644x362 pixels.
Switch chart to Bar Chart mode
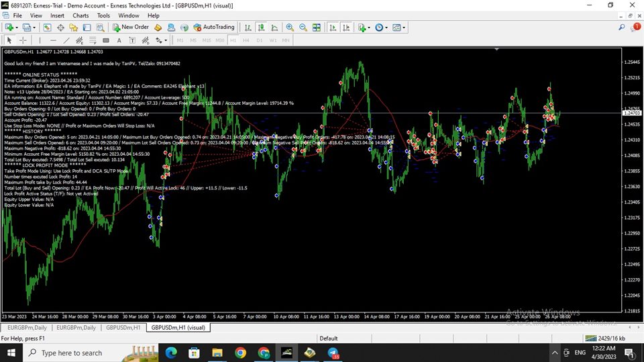point(248,28)
